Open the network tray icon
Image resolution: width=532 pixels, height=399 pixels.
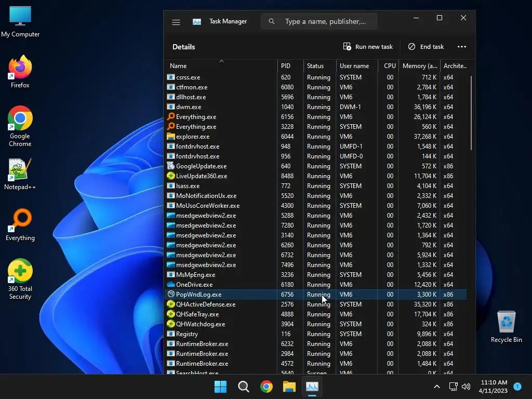pos(453,387)
